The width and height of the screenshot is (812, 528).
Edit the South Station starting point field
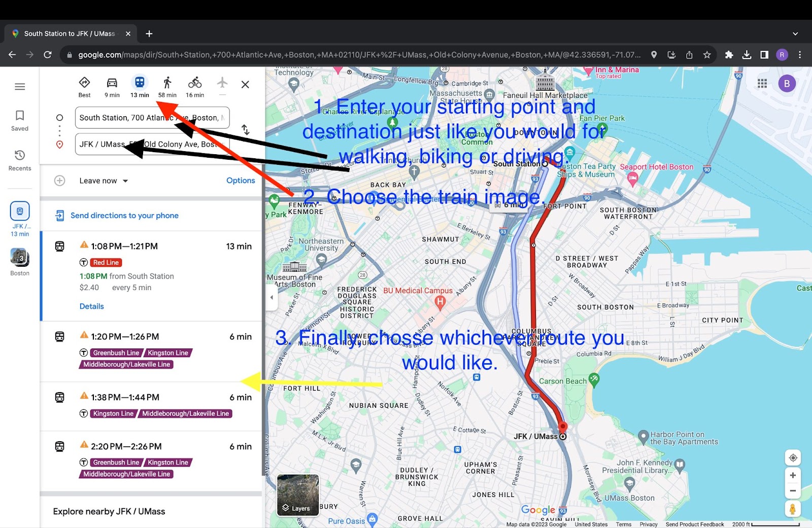pyautogui.click(x=152, y=118)
